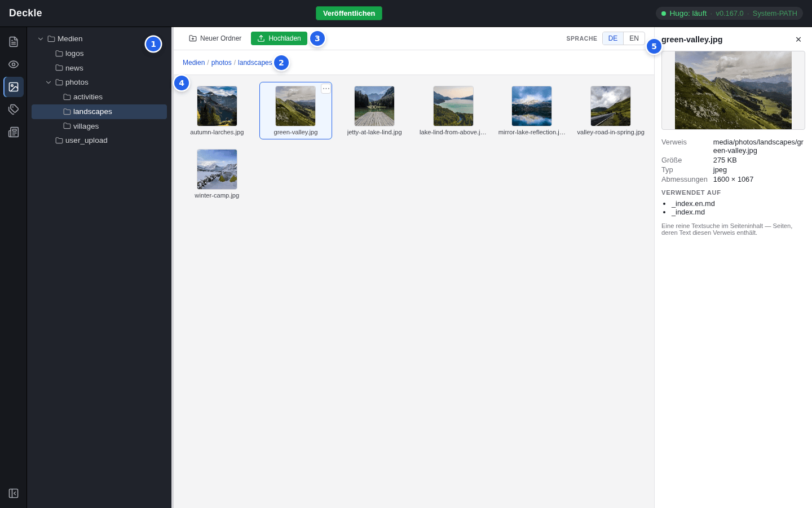Collapse the photos folder chevron
Viewport: 812px width, 508px height.
(48, 82)
